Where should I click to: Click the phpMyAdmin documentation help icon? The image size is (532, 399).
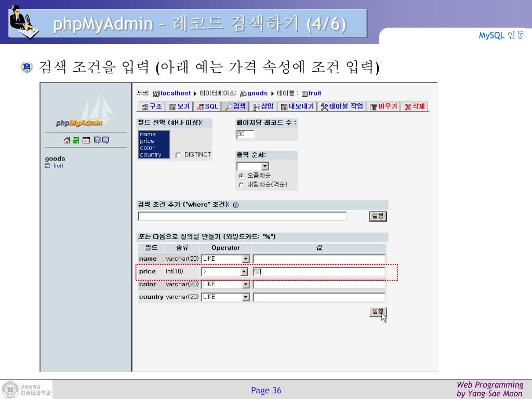pos(97,140)
